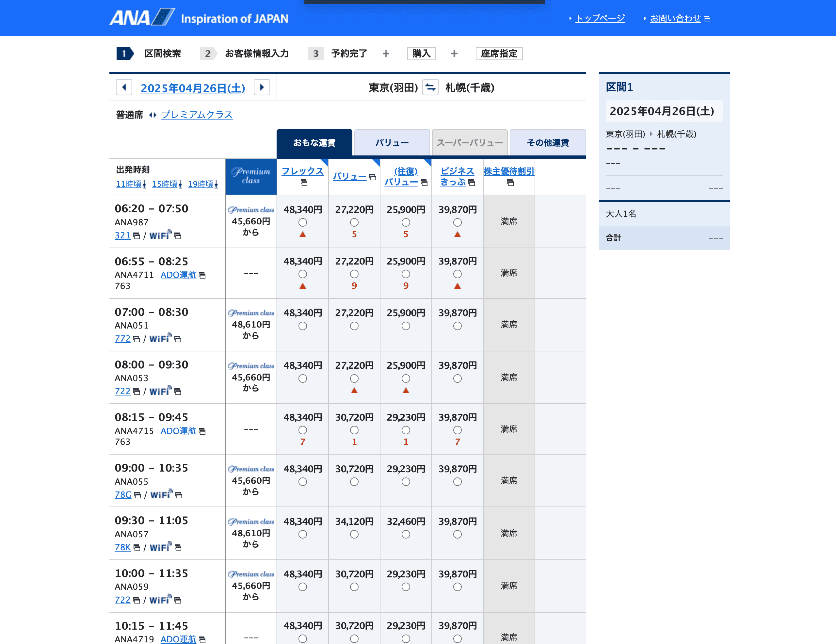Click the 2025年04月26日(土) date link
This screenshot has width=836, height=644.
tap(193, 88)
